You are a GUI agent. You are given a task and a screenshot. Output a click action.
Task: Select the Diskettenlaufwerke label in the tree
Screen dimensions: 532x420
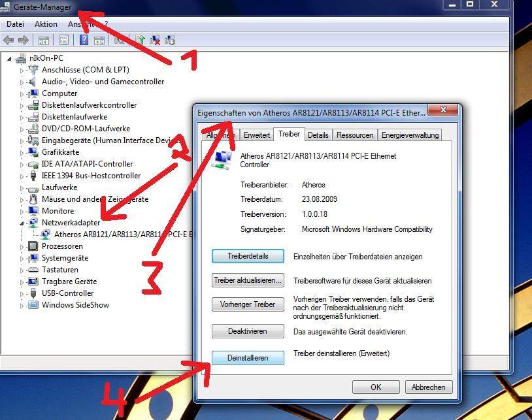pos(75,117)
